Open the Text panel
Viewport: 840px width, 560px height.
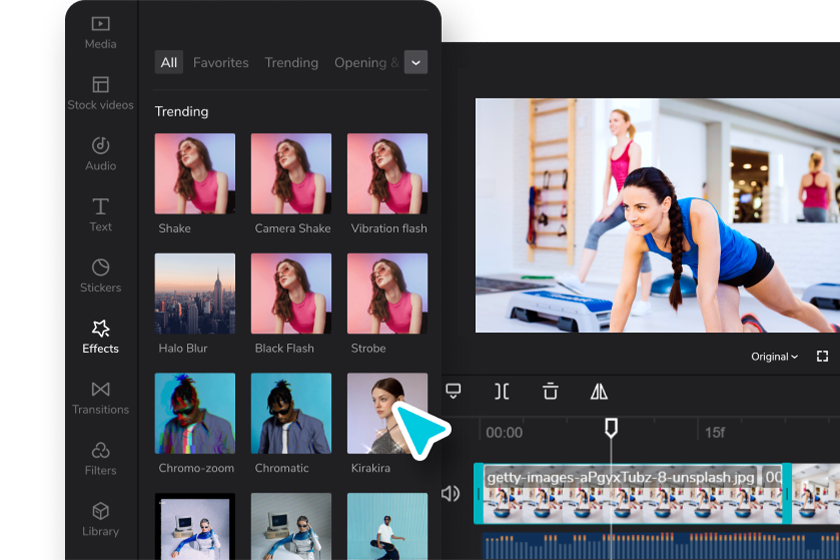click(100, 215)
